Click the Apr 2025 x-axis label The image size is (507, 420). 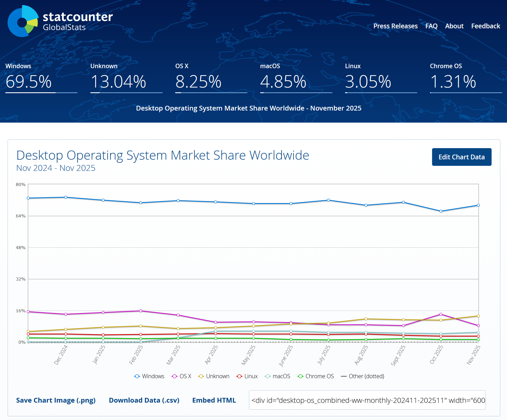click(211, 355)
